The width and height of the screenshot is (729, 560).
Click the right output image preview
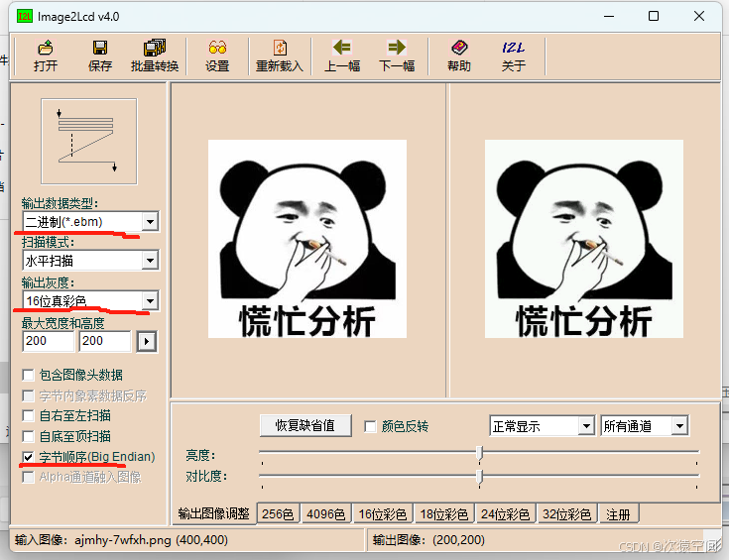click(x=584, y=239)
